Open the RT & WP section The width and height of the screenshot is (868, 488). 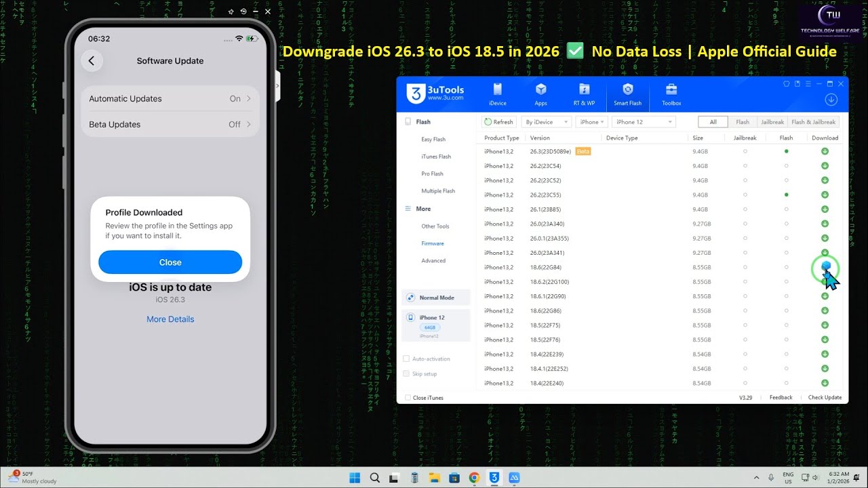pos(584,94)
